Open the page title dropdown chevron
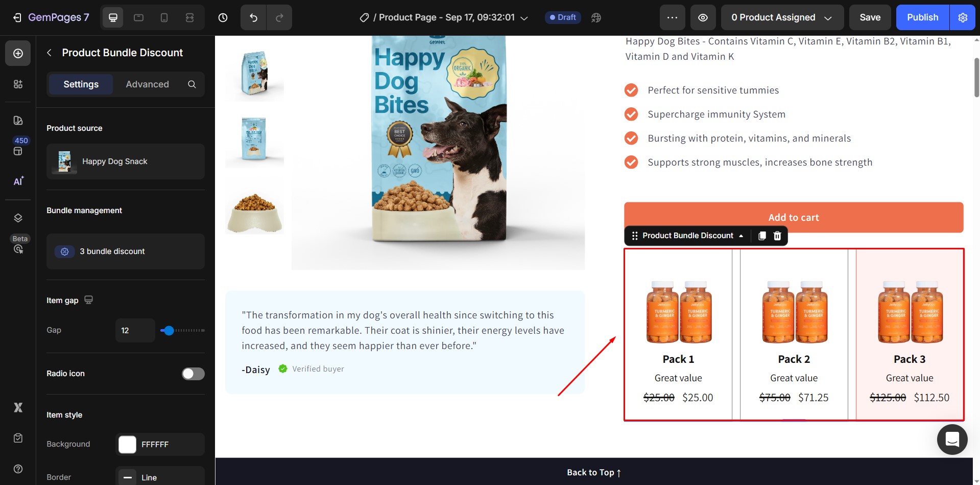Screen dimensions: 980x485 click(x=524, y=18)
